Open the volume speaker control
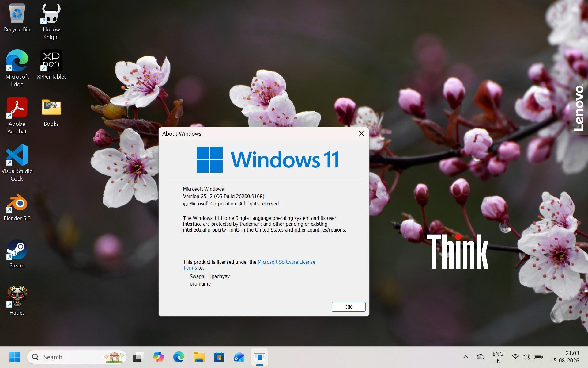 coord(526,357)
